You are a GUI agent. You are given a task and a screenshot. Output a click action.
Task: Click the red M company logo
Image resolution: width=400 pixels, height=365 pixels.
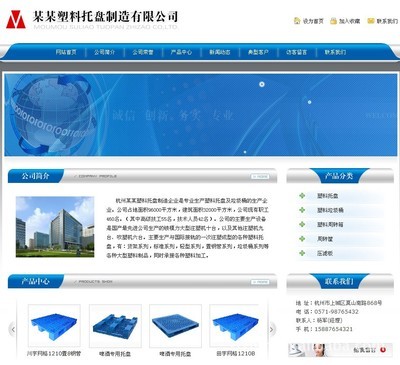pyautogui.click(x=16, y=19)
